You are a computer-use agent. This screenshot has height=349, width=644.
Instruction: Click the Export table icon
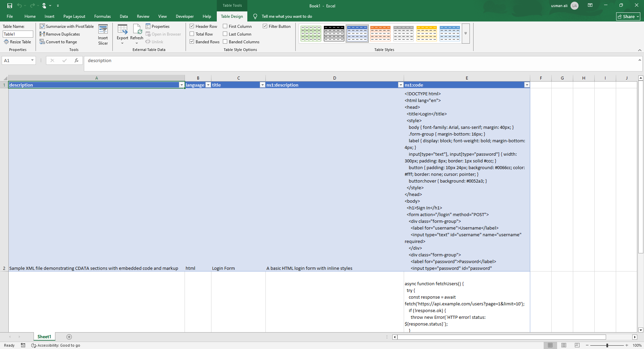[x=122, y=35]
